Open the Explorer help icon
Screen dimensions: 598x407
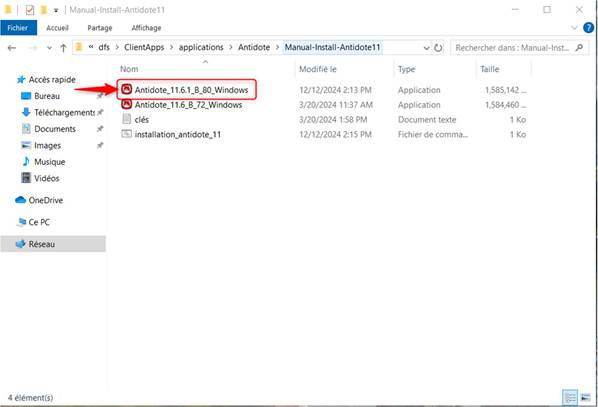tap(588, 28)
